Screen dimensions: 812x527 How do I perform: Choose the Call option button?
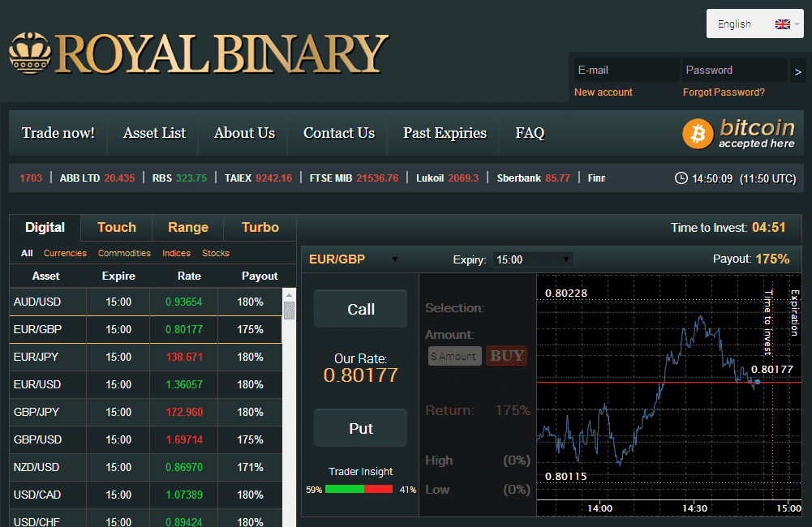360,309
